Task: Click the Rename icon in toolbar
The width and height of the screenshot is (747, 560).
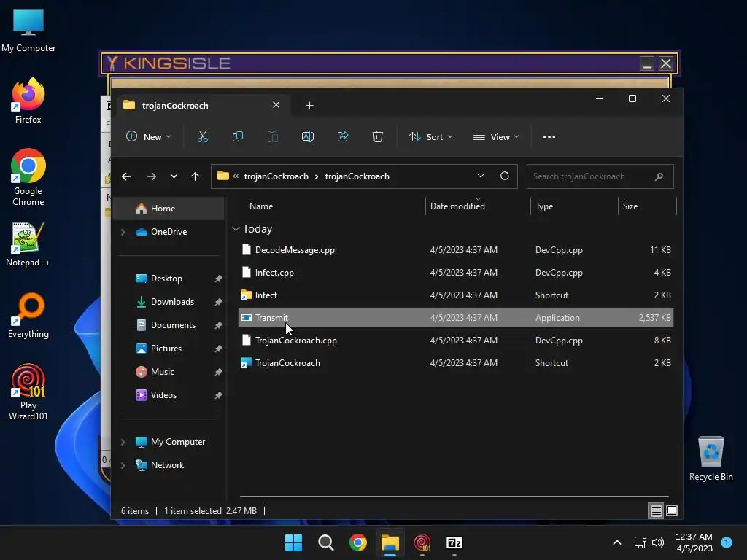Action: tap(308, 136)
